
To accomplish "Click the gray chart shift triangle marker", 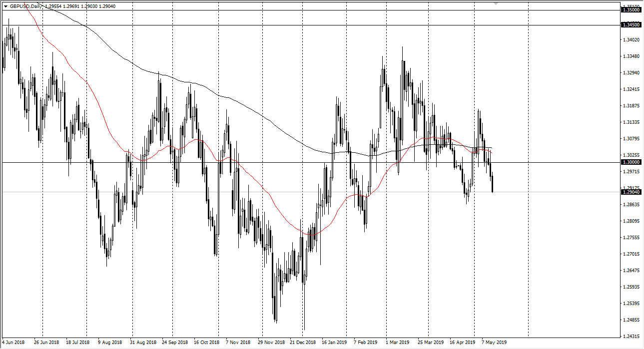I will coord(496,3).
